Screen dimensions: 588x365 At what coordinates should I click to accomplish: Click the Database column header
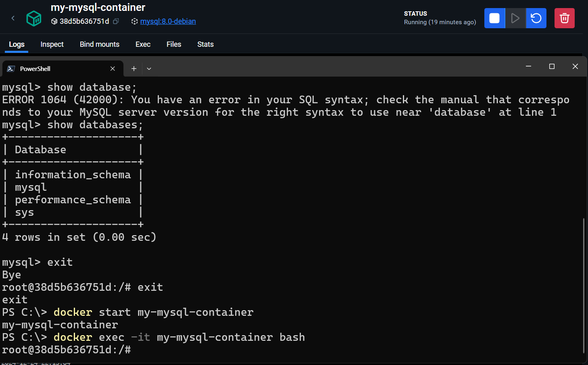[x=40, y=150]
